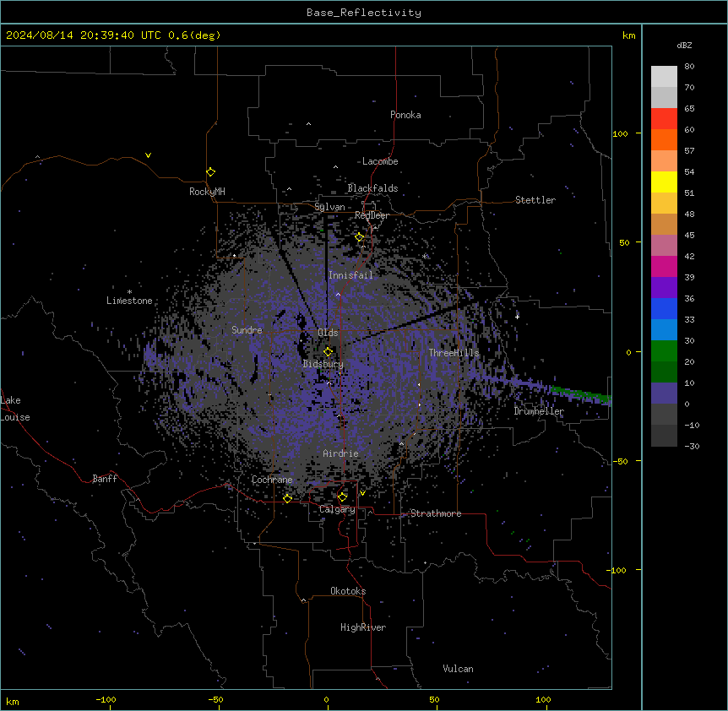Click the HighRiver town label
Screen dimensions: 728x711
tap(363, 627)
